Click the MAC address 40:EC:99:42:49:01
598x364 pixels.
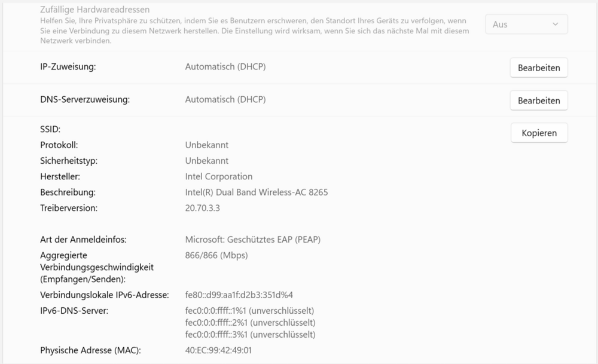tap(218, 350)
